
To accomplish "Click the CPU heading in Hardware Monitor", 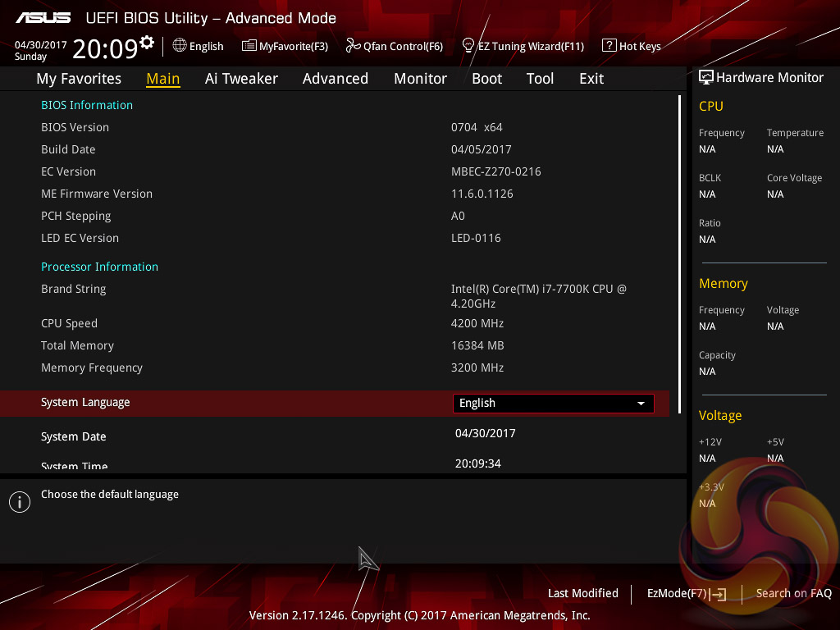I will (x=711, y=107).
